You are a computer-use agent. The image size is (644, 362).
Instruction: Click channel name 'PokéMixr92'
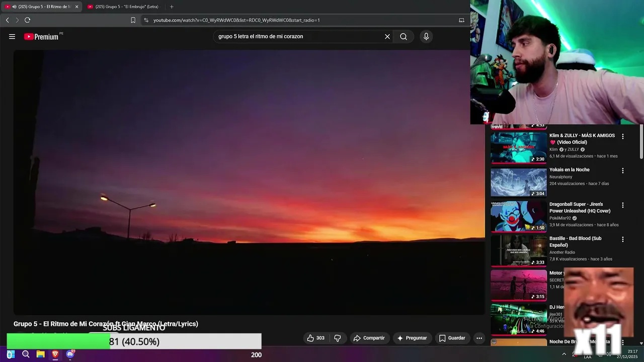pyautogui.click(x=560, y=218)
